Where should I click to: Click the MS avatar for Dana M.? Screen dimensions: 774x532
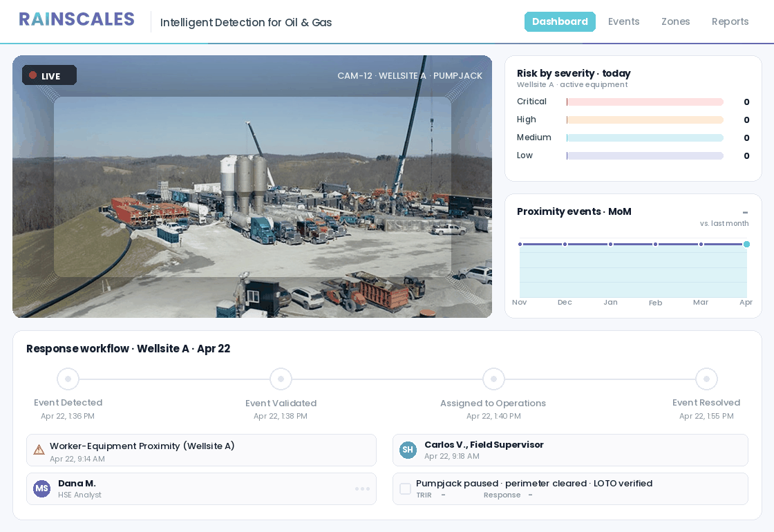pyautogui.click(x=42, y=488)
